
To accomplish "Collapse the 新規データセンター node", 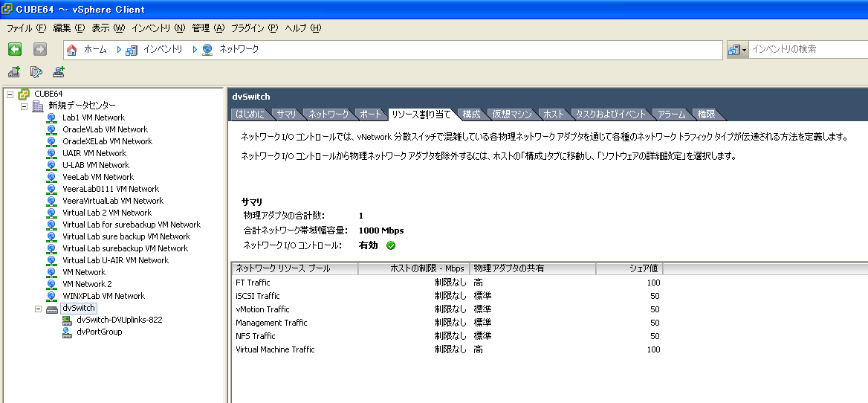I will [x=25, y=106].
